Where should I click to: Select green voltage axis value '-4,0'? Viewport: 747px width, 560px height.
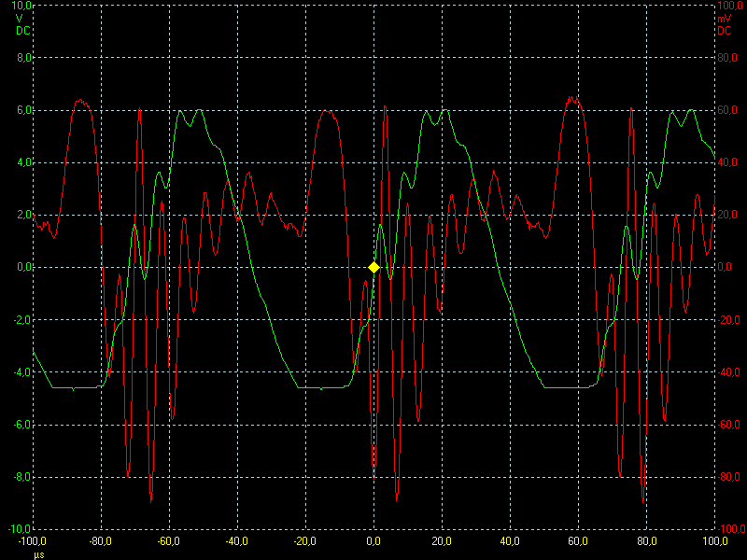click(21, 372)
